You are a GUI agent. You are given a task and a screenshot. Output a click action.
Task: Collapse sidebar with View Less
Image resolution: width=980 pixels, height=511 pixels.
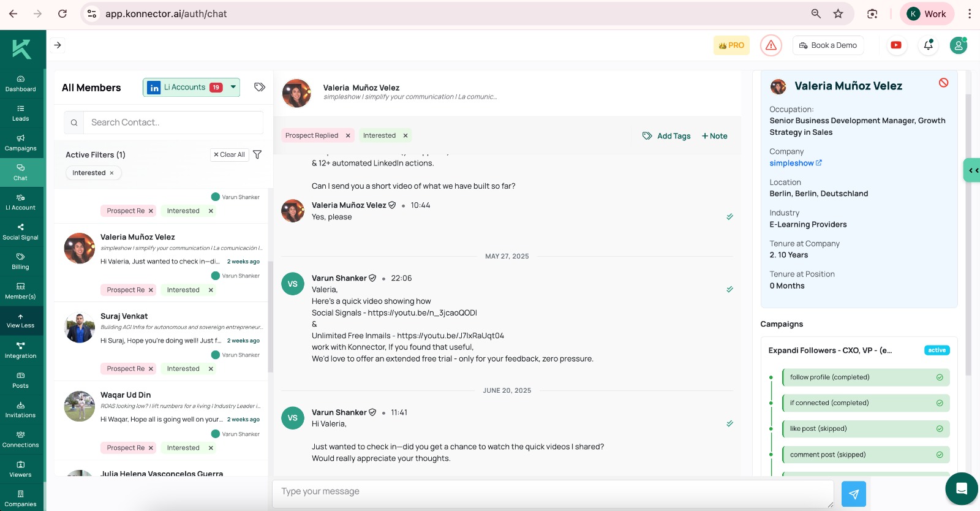(x=21, y=320)
